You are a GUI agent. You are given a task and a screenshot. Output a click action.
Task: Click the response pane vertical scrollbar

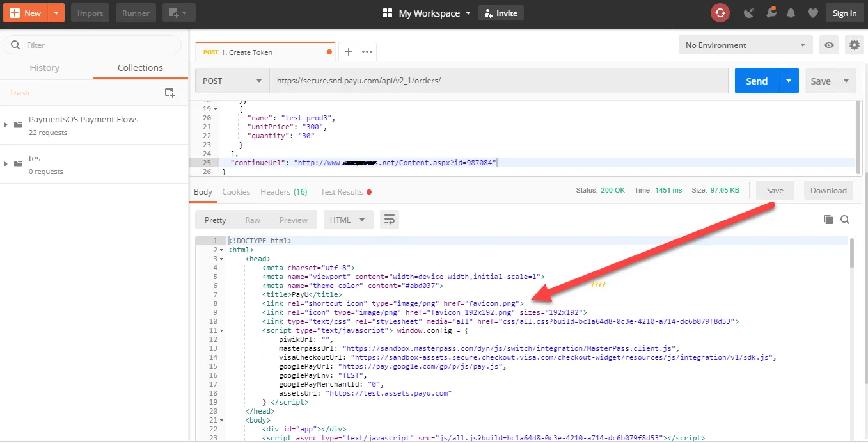[x=852, y=252]
